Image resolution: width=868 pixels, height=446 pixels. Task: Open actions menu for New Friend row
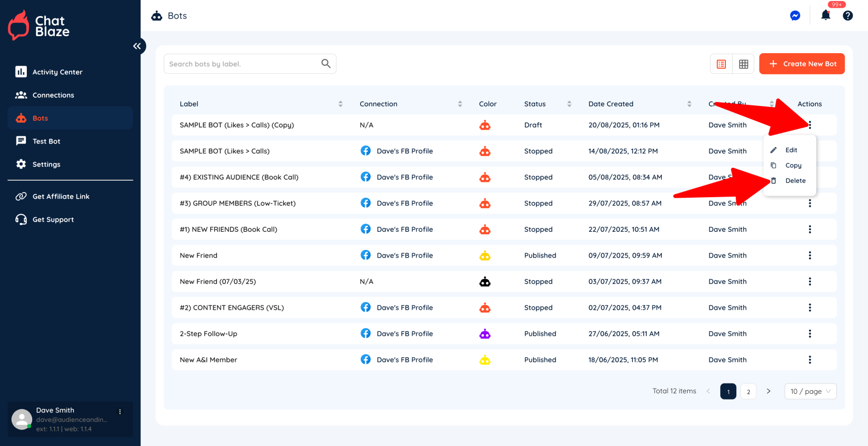810,256
